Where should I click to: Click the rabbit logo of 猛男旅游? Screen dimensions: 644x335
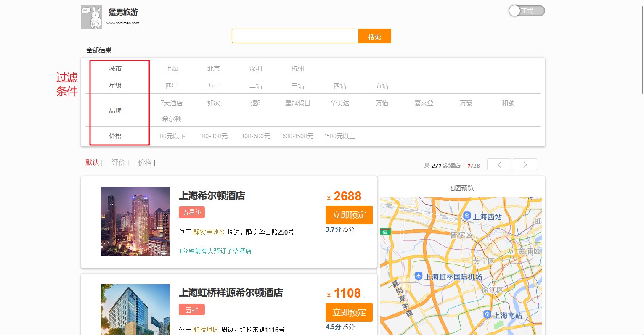[91, 17]
